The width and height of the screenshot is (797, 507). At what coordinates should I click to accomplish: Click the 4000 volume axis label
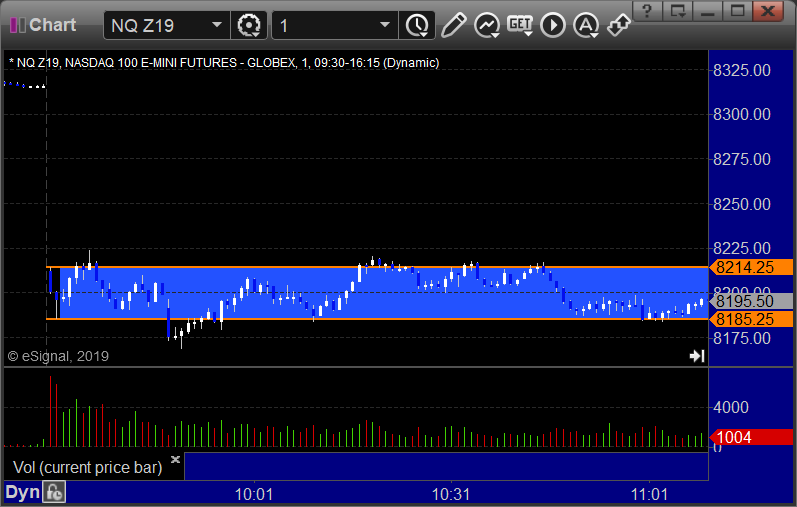(x=730, y=407)
